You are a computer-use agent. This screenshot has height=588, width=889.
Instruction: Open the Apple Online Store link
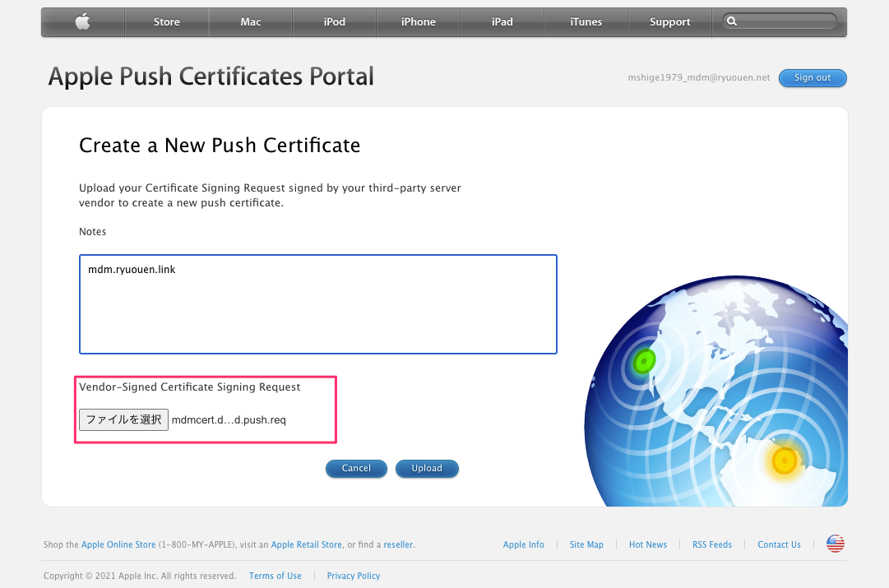pyautogui.click(x=118, y=544)
